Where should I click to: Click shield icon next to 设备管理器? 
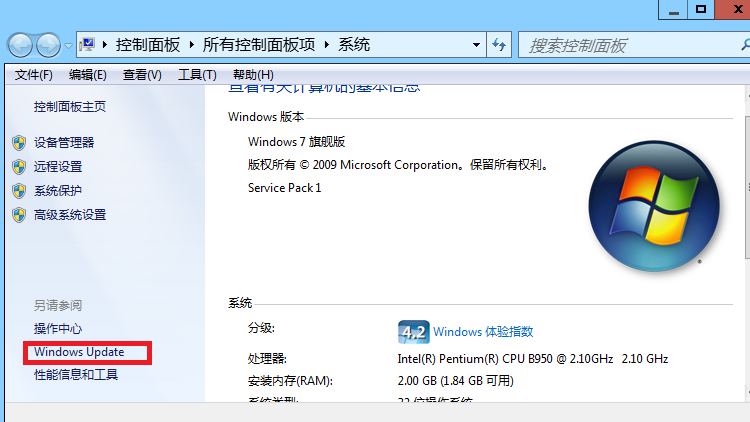tap(19, 143)
